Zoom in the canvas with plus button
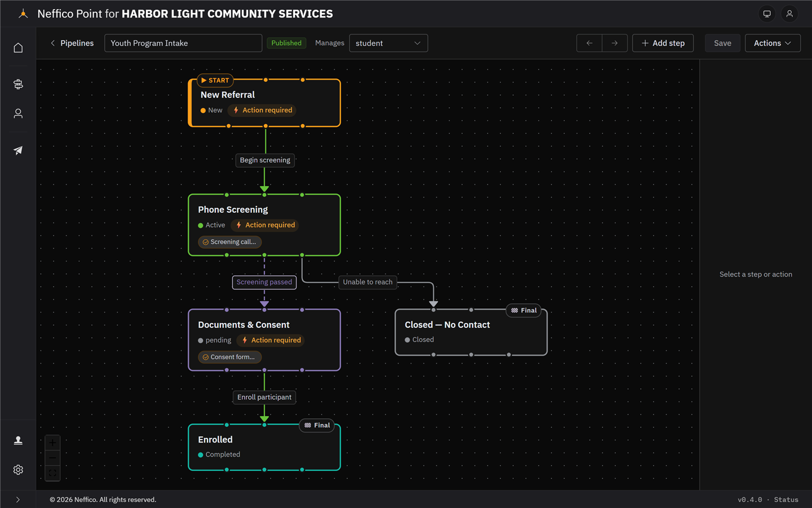Screen dimensions: 812x508 point(52,443)
